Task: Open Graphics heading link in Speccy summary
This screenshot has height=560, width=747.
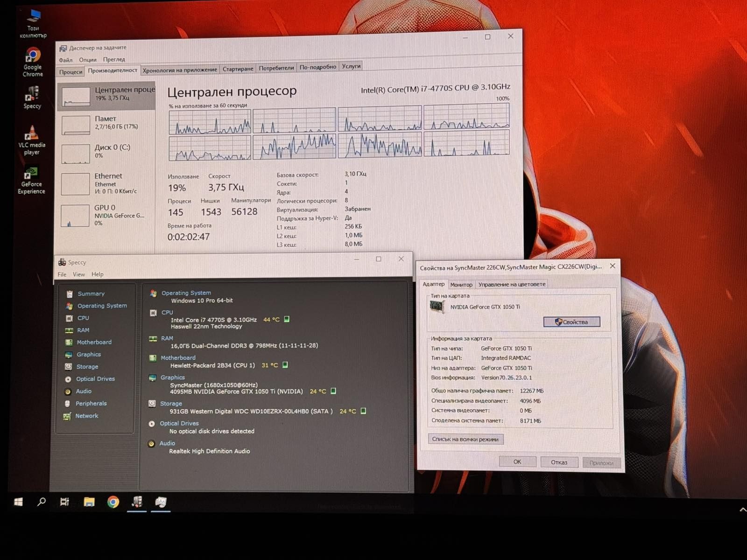Action: pos(173,378)
